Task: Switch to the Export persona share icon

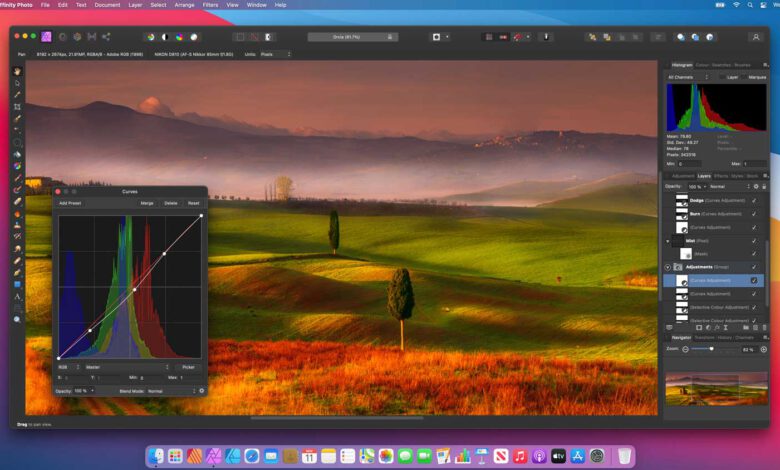Action: pos(106,37)
